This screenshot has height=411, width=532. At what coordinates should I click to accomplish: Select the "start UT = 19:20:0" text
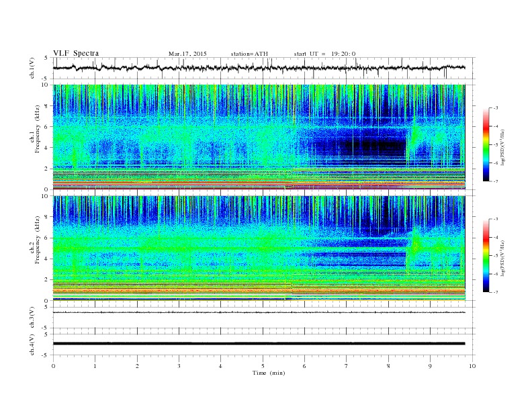tap(324, 54)
